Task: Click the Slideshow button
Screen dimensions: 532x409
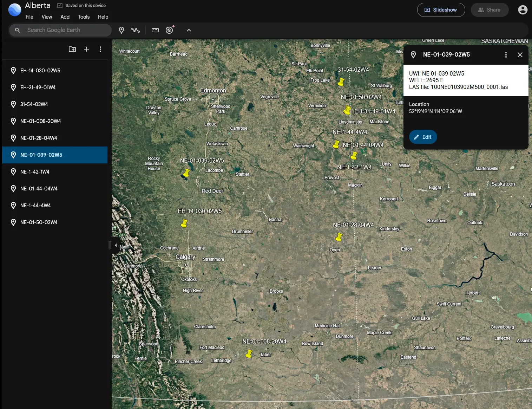Action: pyautogui.click(x=441, y=10)
